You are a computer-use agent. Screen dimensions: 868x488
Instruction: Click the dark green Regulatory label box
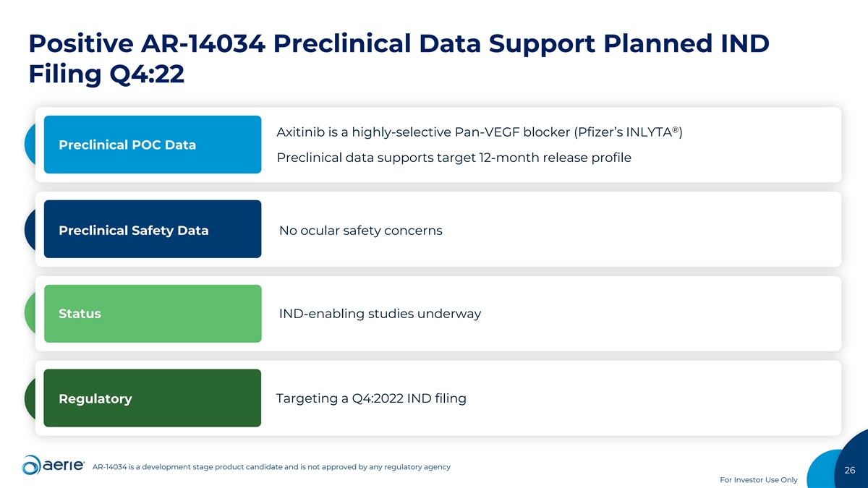(x=153, y=398)
